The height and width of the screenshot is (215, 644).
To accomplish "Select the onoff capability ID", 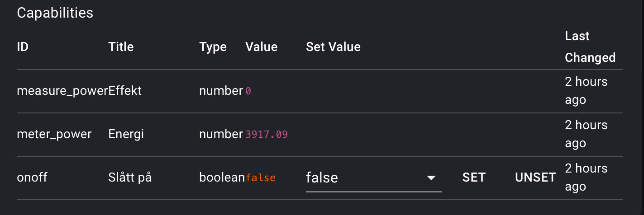I will pyautogui.click(x=32, y=178).
